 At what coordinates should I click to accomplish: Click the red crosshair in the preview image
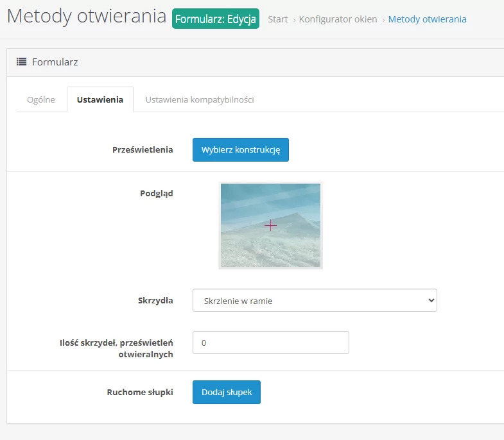tap(270, 225)
